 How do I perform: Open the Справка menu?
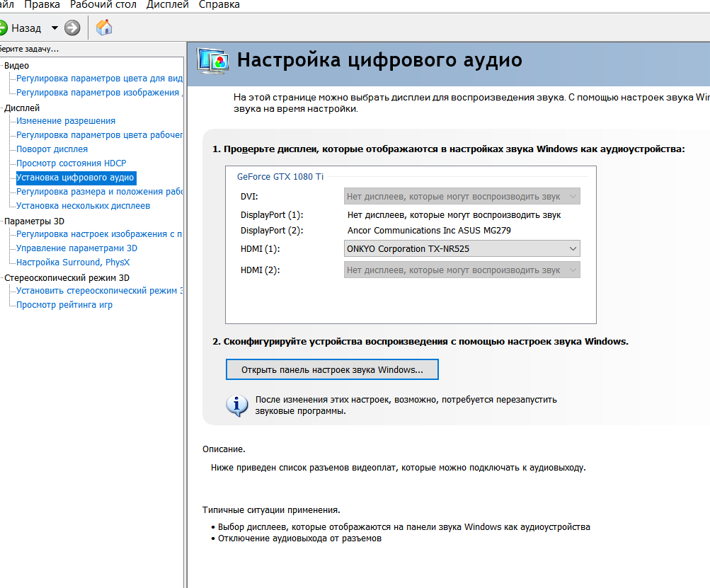[219, 5]
